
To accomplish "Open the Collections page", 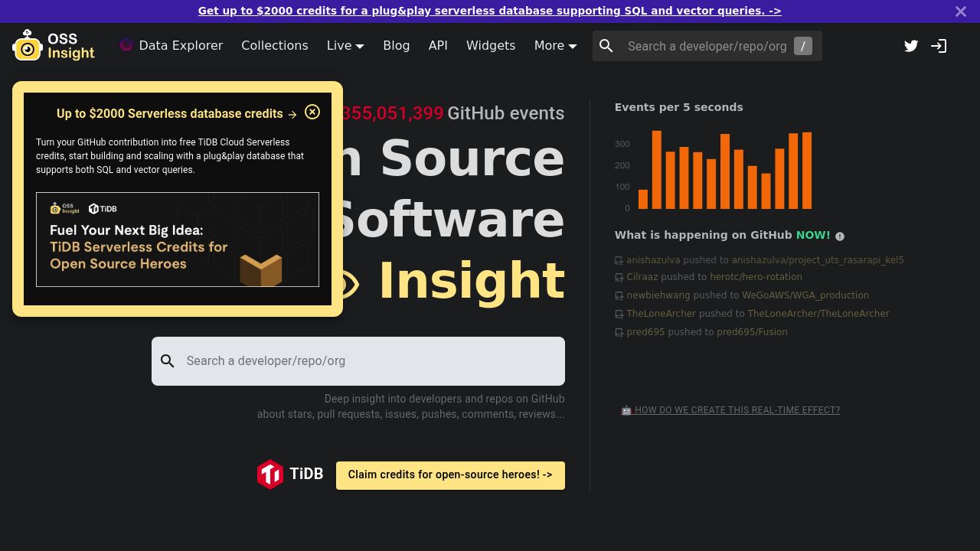I will [x=275, y=46].
